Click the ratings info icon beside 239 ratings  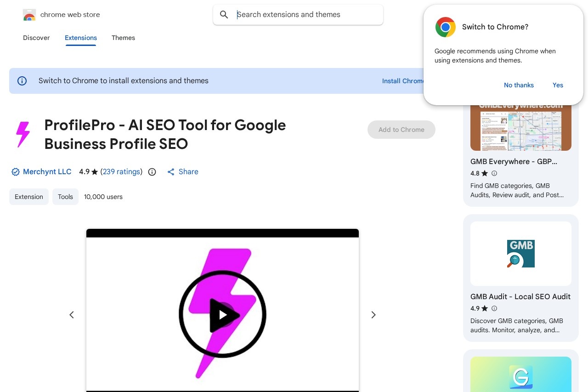[152, 172]
